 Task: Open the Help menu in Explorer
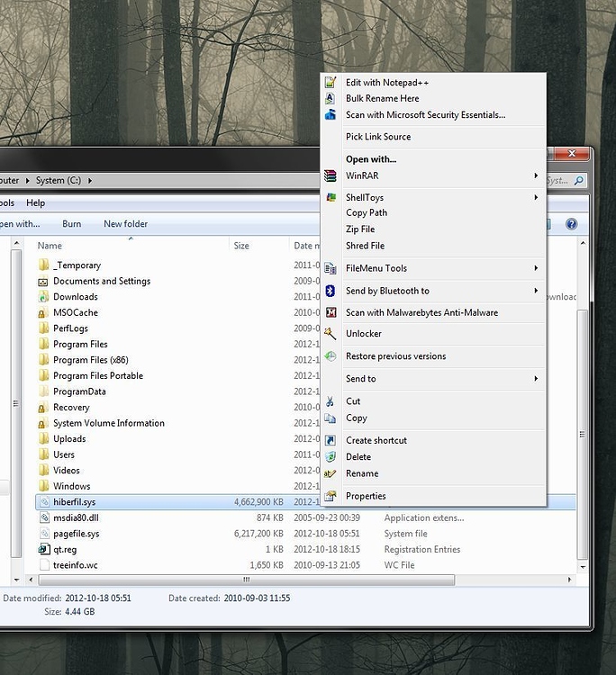coord(35,202)
